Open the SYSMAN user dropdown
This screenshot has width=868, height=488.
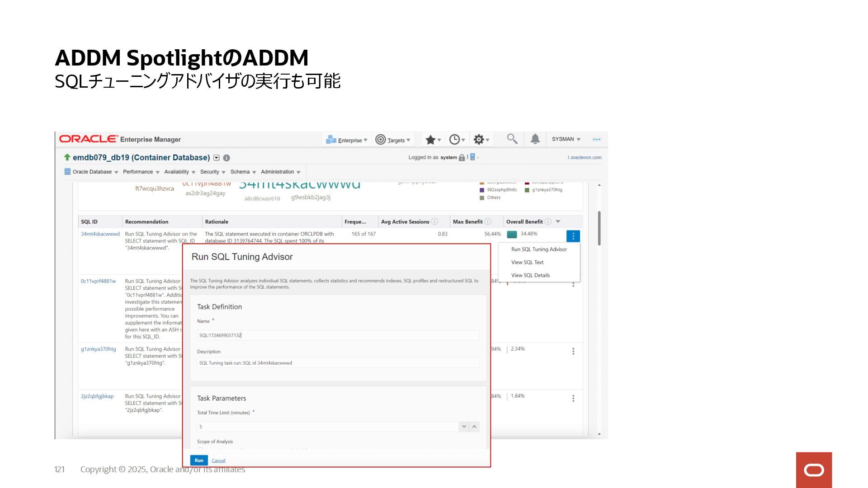(566, 139)
